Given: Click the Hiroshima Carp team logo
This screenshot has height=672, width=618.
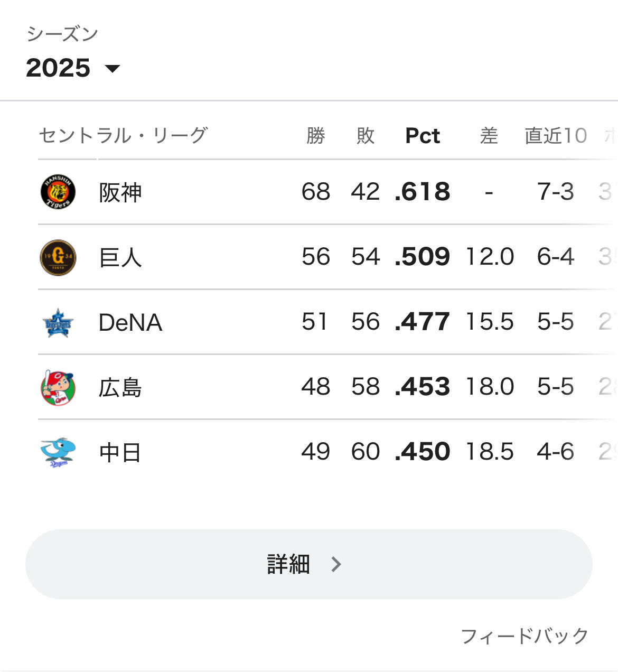Looking at the screenshot, I should 58,387.
